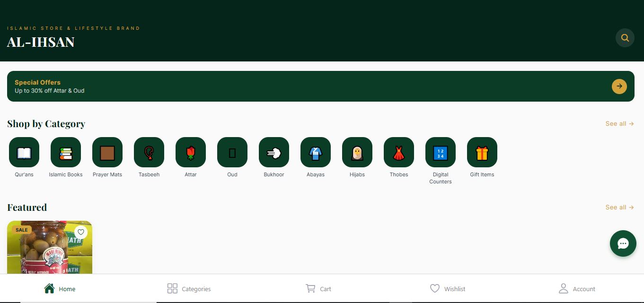Open the Tasbeeh beads category

click(x=149, y=152)
